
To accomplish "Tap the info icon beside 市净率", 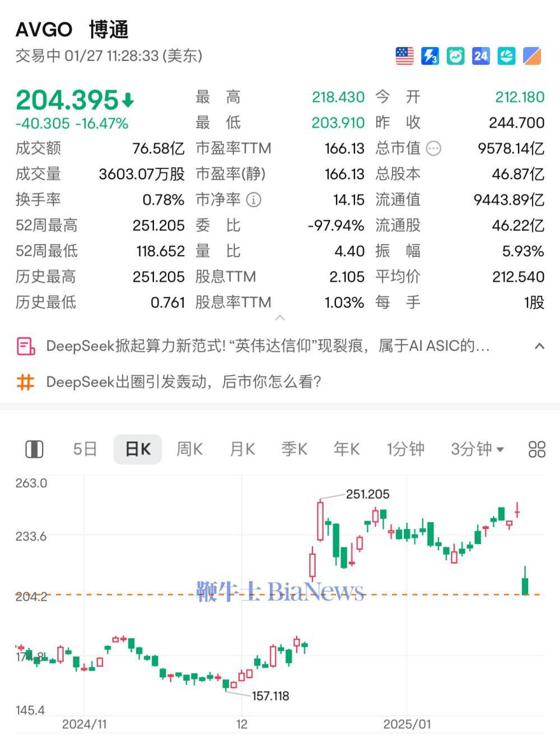I will [x=253, y=200].
